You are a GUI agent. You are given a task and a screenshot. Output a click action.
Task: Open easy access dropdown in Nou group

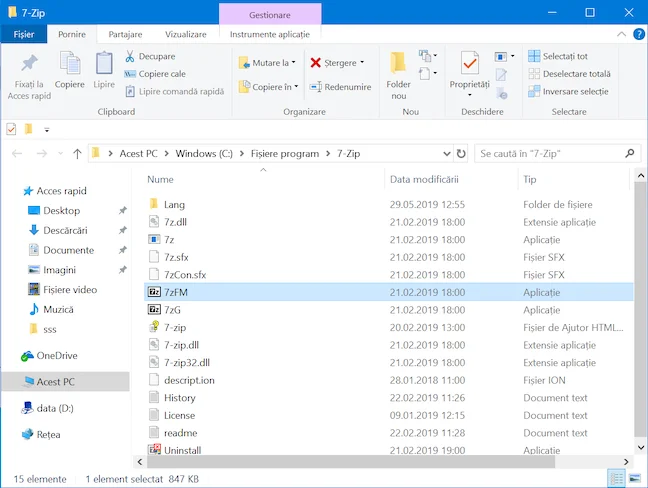click(428, 74)
